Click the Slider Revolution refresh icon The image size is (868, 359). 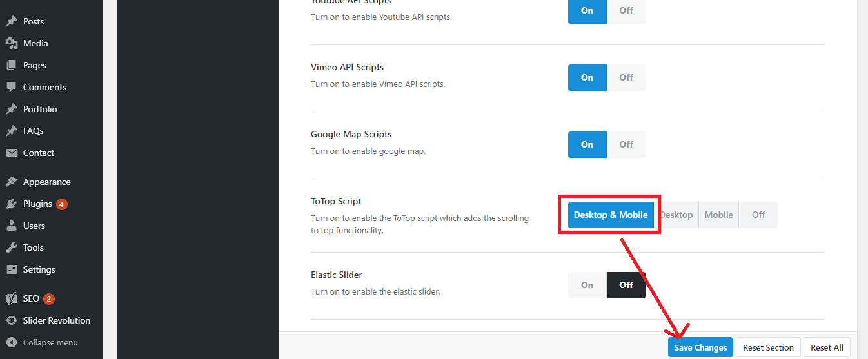point(12,320)
